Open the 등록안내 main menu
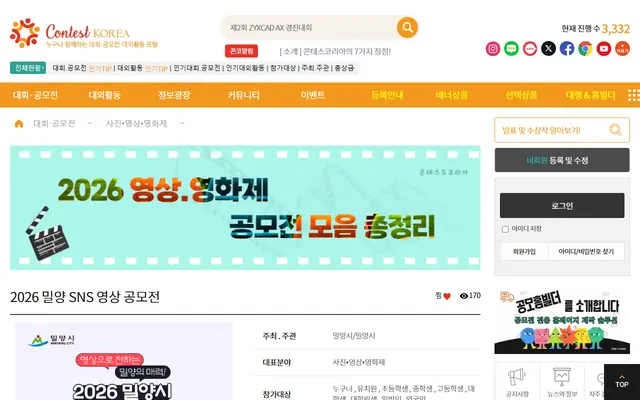The width and height of the screenshot is (640, 400). click(387, 95)
